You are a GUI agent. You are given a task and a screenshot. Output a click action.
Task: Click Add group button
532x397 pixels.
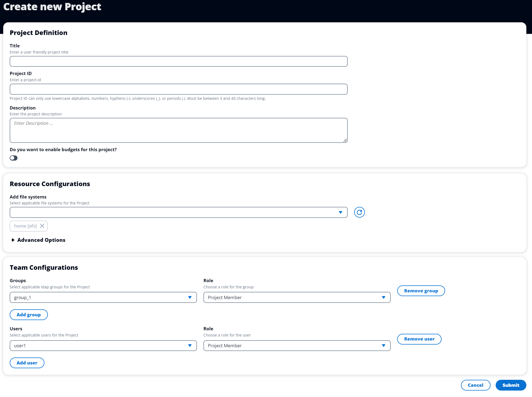[x=29, y=314]
